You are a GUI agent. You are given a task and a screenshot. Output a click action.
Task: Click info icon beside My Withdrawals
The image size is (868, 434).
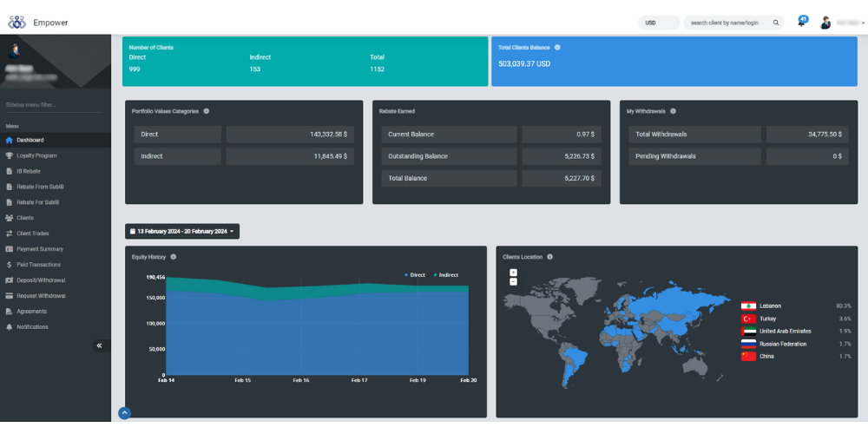click(674, 111)
